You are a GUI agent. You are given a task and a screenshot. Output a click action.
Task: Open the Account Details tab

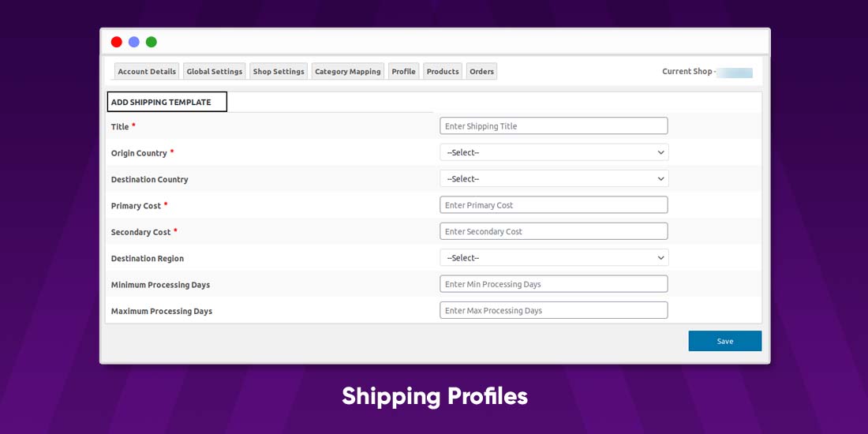coord(147,71)
